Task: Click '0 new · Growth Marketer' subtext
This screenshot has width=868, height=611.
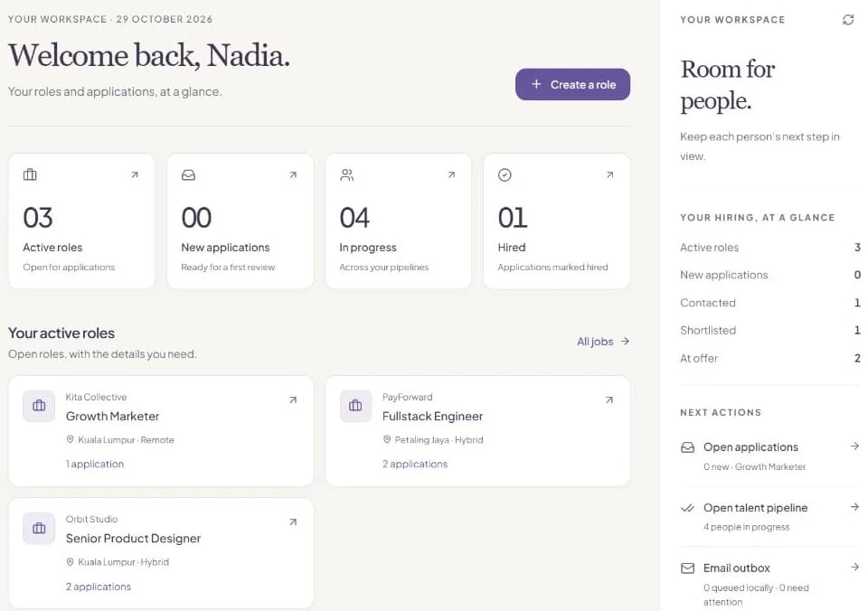Action: coord(754,466)
